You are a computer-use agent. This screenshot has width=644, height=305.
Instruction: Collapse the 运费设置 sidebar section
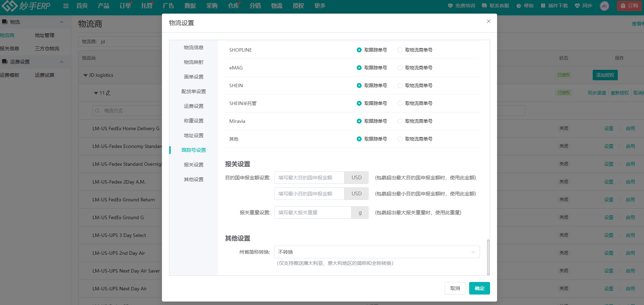pyautogui.click(x=62, y=62)
